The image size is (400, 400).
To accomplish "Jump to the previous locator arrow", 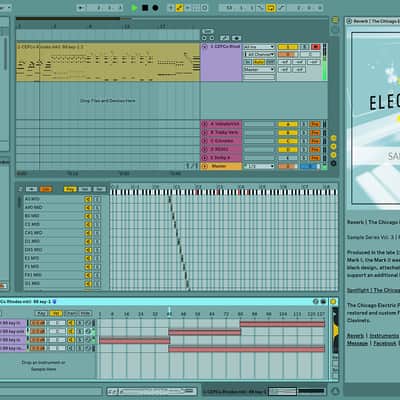I will coord(204,38).
